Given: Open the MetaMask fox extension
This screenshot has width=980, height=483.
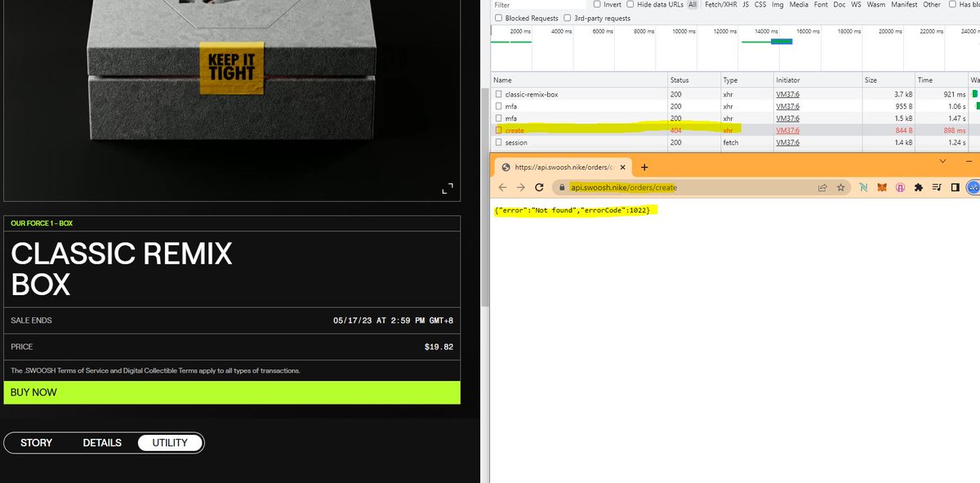Looking at the screenshot, I should [x=881, y=187].
